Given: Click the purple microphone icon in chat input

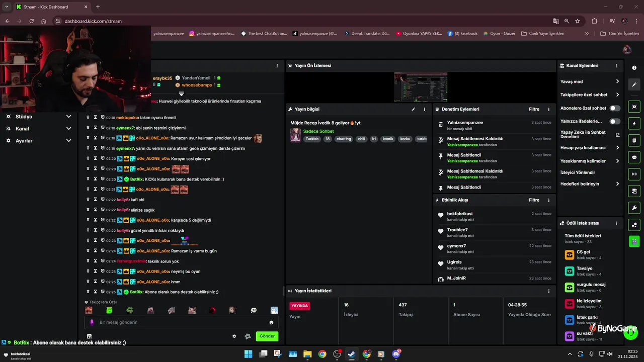Looking at the screenshot, I should (x=92, y=322).
